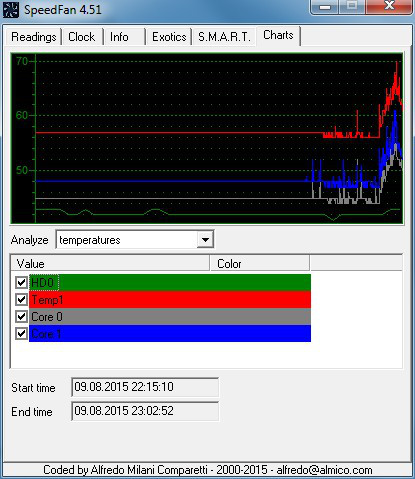Click the green HD0 color bar
415x479 pixels.
coord(170,283)
